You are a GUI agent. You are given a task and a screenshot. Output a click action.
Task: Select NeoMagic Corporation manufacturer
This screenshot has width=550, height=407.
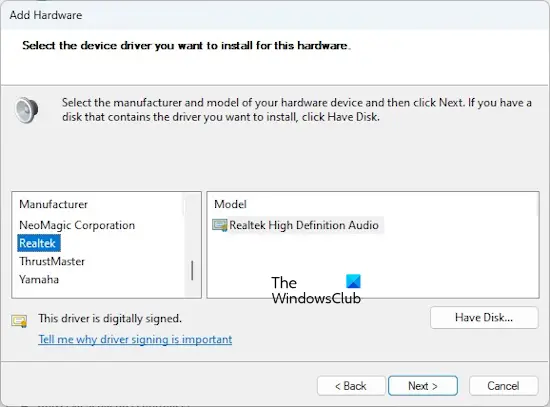pyautogui.click(x=77, y=225)
